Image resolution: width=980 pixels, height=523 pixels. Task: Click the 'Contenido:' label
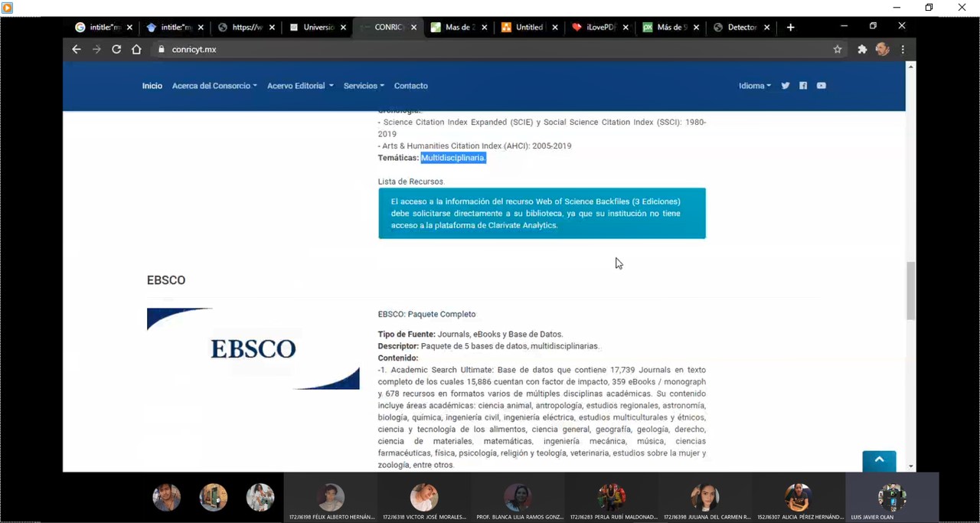click(x=398, y=358)
